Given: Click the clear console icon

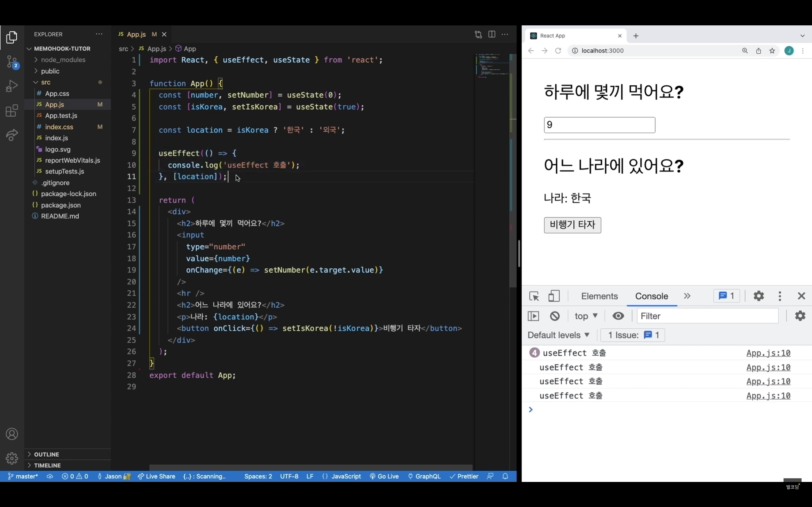Looking at the screenshot, I should click(x=555, y=316).
